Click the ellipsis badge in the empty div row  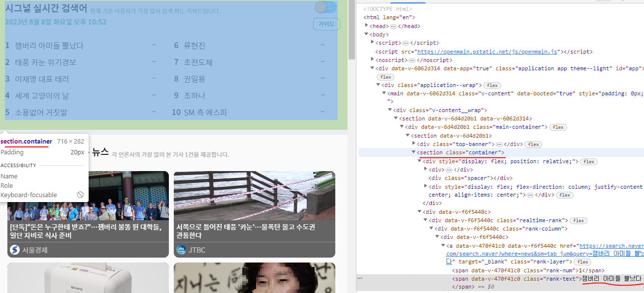pos(448,170)
